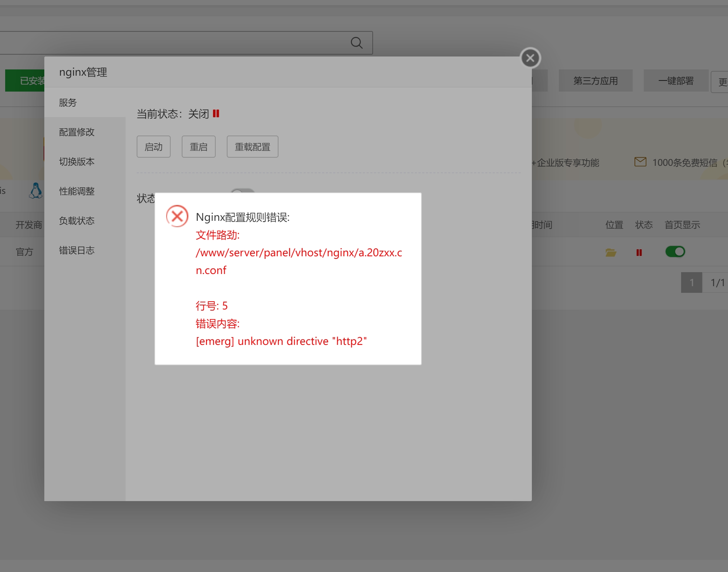View the 负载状态 tab
The height and width of the screenshot is (572, 728).
point(85,221)
